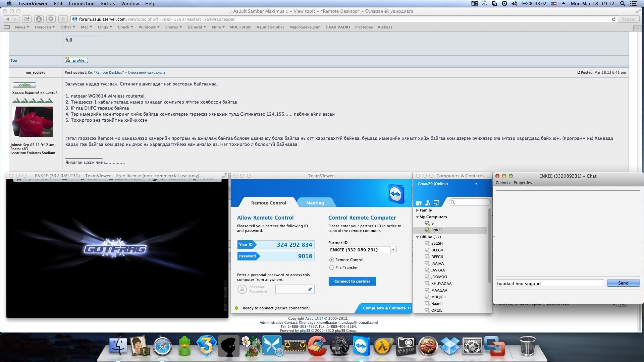The height and width of the screenshot is (362, 644).
Task: Select the File Transfer radio button
Action: point(332,267)
